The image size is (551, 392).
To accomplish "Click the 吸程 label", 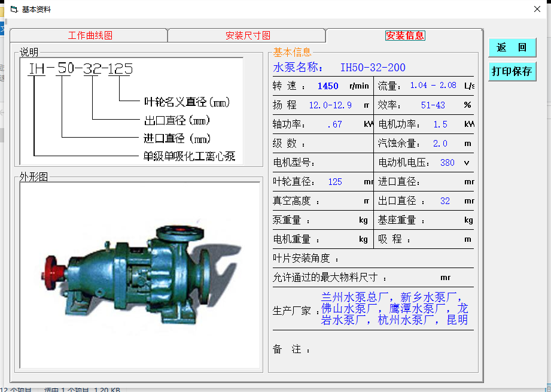I will coord(394,239).
